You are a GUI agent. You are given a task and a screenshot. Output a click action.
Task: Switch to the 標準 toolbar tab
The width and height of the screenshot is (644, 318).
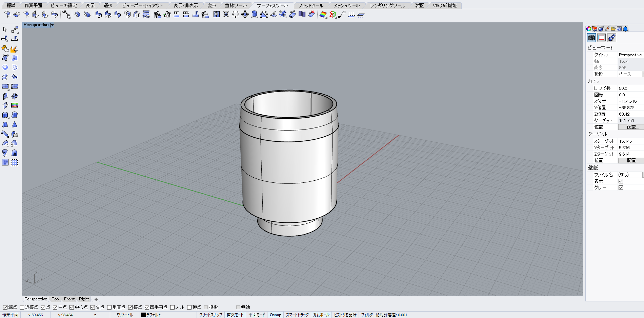11,5
